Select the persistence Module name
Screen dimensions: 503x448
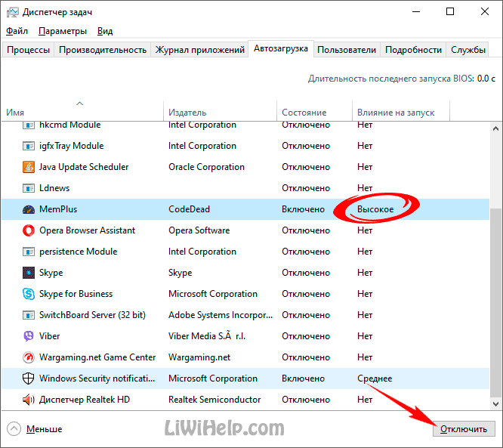78,252
